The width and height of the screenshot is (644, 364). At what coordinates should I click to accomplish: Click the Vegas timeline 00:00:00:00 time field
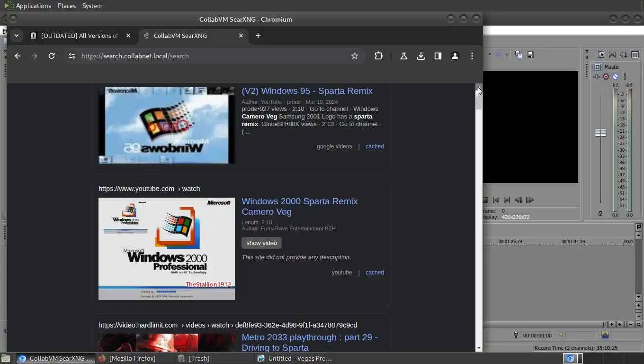tap(537, 336)
